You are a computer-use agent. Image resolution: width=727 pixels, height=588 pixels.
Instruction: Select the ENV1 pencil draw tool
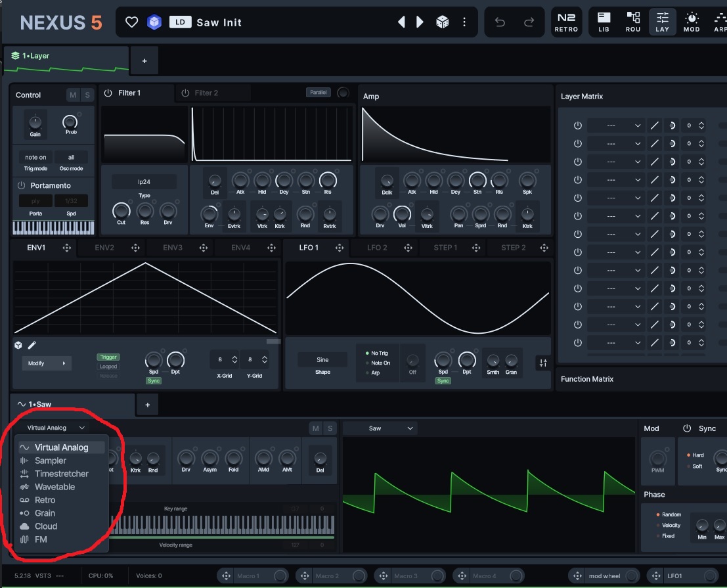(32, 345)
